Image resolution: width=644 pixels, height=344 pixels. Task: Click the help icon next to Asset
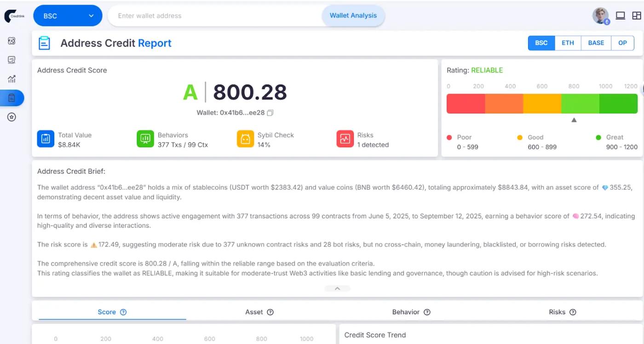pos(270,312)
